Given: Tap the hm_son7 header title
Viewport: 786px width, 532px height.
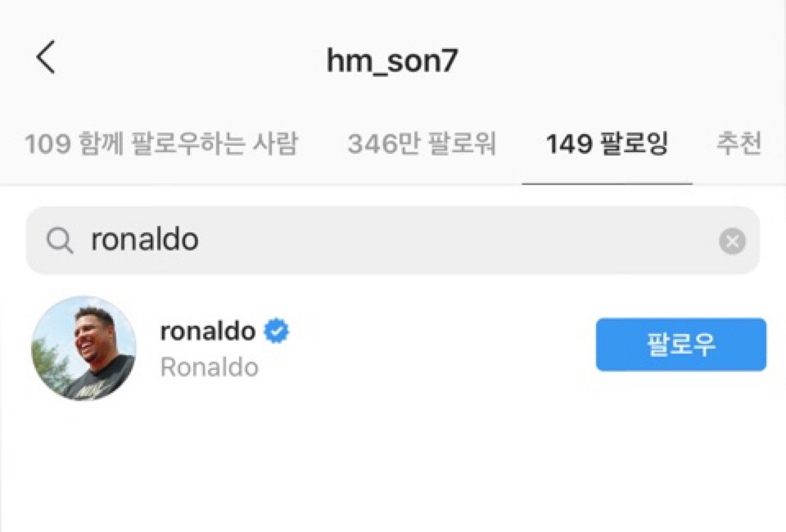Looking at the screenshot, I should pos(392,61).
